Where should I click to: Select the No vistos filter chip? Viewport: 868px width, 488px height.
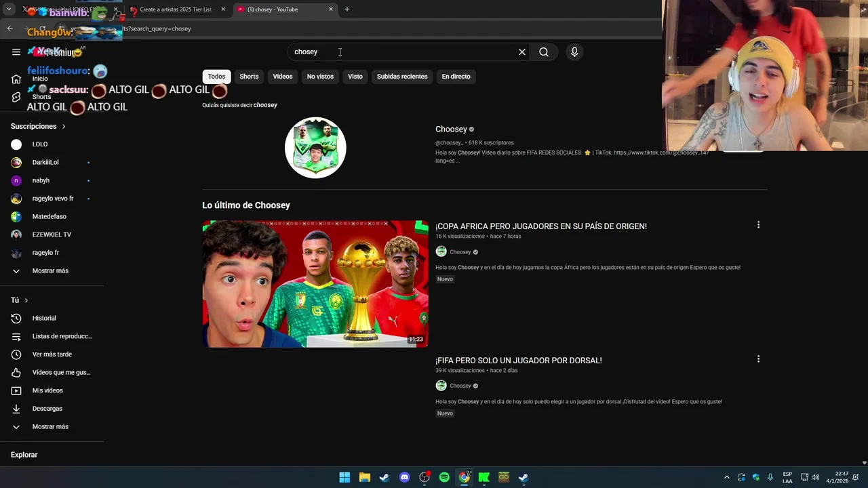[320, 77]
